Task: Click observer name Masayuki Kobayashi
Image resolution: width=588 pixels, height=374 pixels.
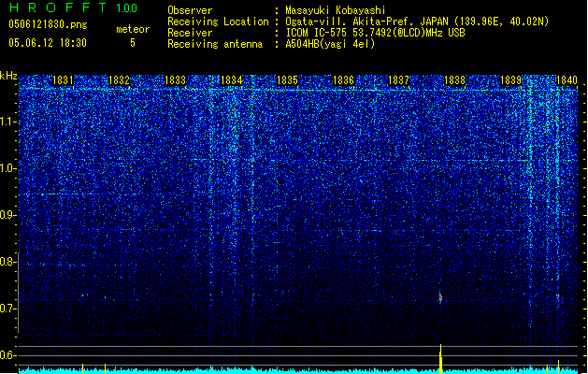Action: pos(336,10)
